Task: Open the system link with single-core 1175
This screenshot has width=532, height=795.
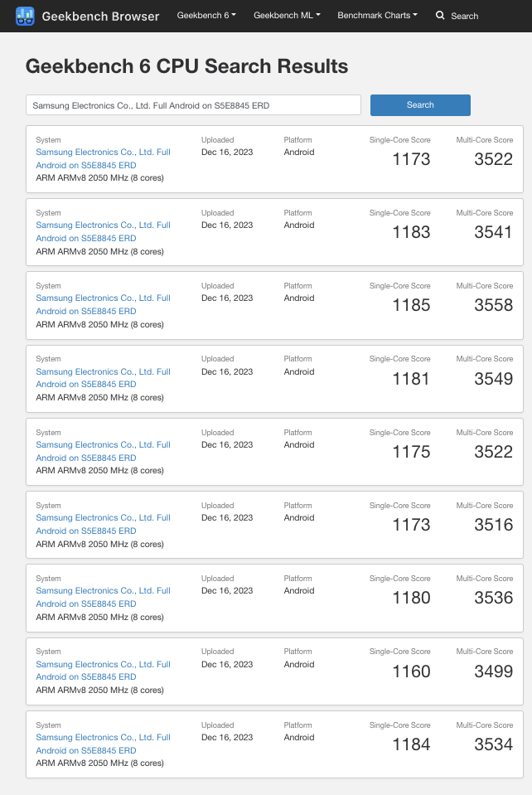Action: 103,451
